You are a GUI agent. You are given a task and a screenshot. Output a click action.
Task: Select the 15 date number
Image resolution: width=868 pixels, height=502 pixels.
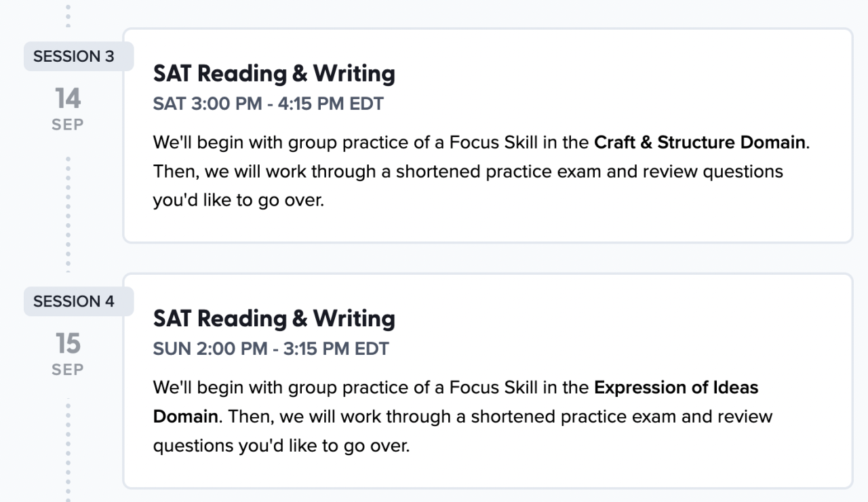pyautogui.click(x=68, y=344)
